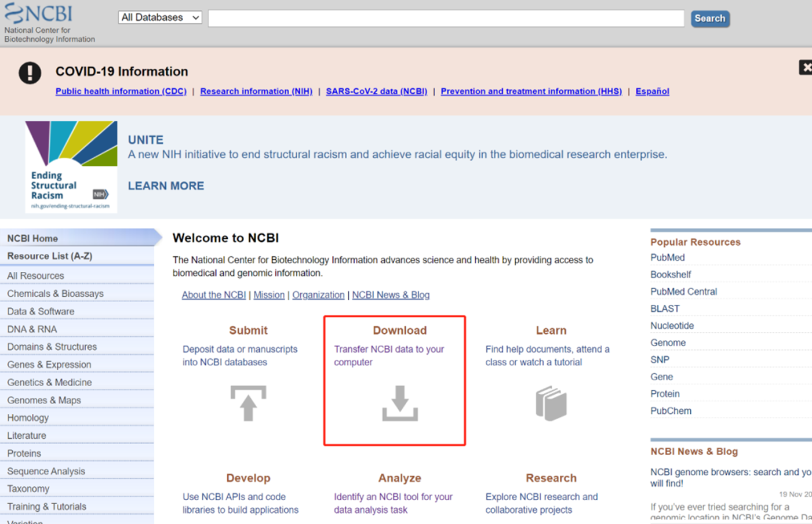Open SARS-CoV-2 data (NCBI) link
The width and height of the screenshot is (812, 524).
click(x=377, y=91)
